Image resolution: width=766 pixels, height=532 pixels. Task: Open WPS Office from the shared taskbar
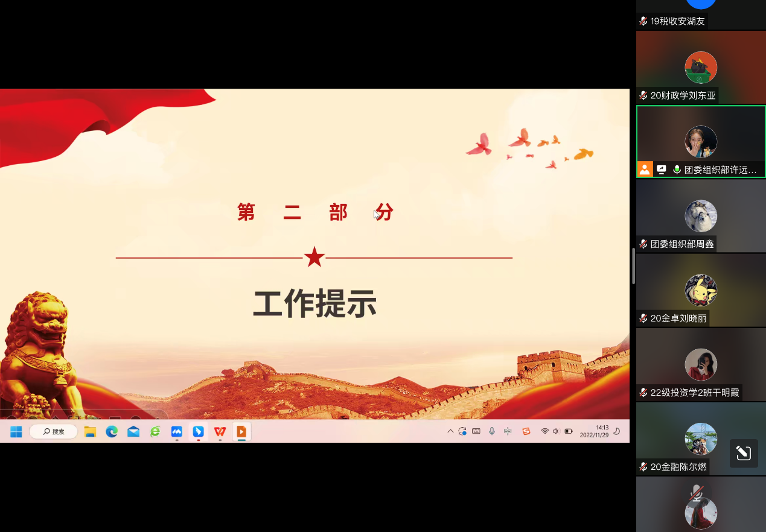tap(220, 431)
